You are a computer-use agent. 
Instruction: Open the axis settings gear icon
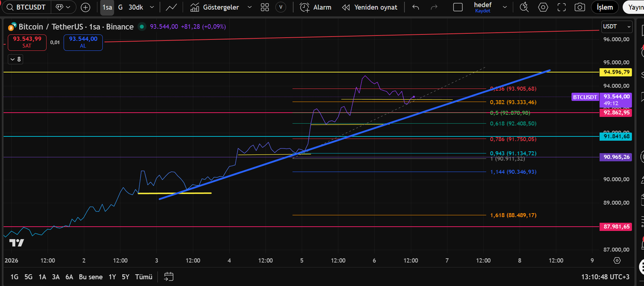coord(617,260)
